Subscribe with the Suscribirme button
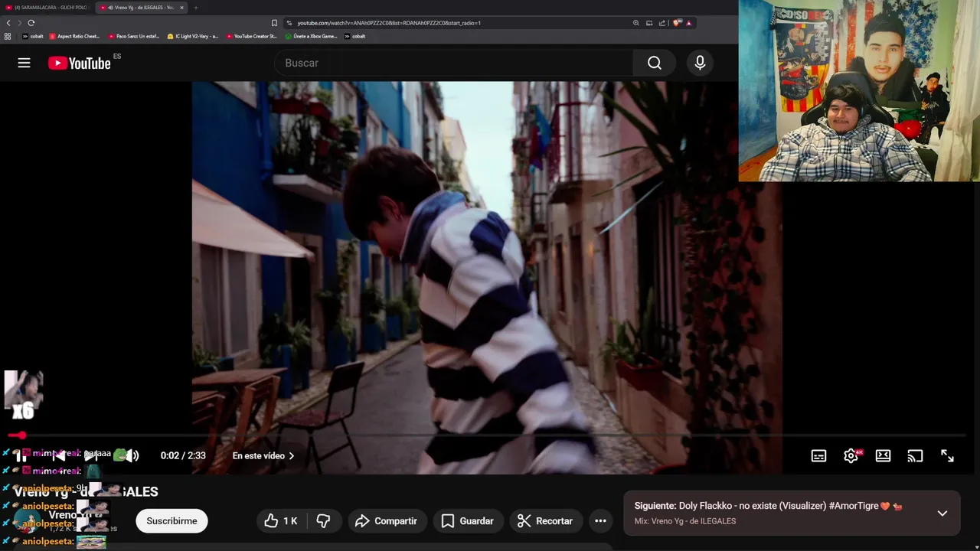The width and height of the screenshot is (980, 551). 171,521
